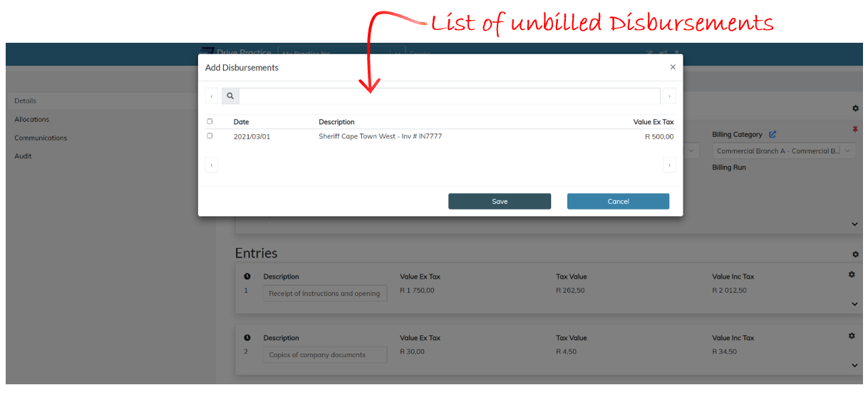Screen dimensions: 868x395
Task: Focus the disbursement search field
Action: [x=449, y=96]
